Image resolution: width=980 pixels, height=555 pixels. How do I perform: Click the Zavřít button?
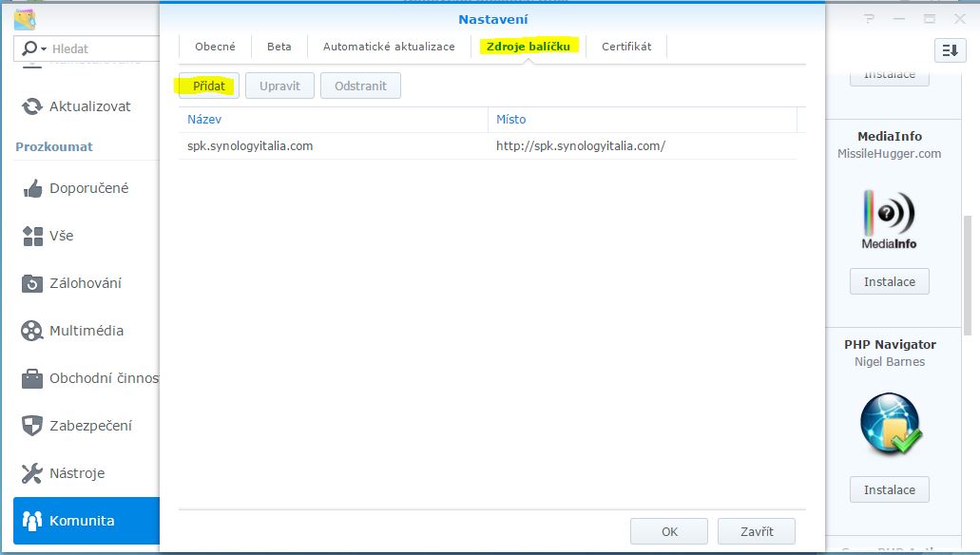757,531
